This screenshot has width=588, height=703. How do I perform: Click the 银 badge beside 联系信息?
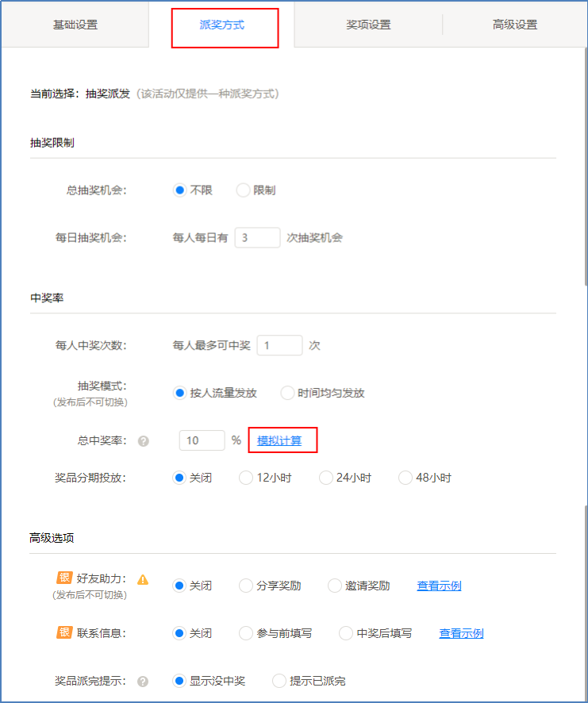click(64, 632)
